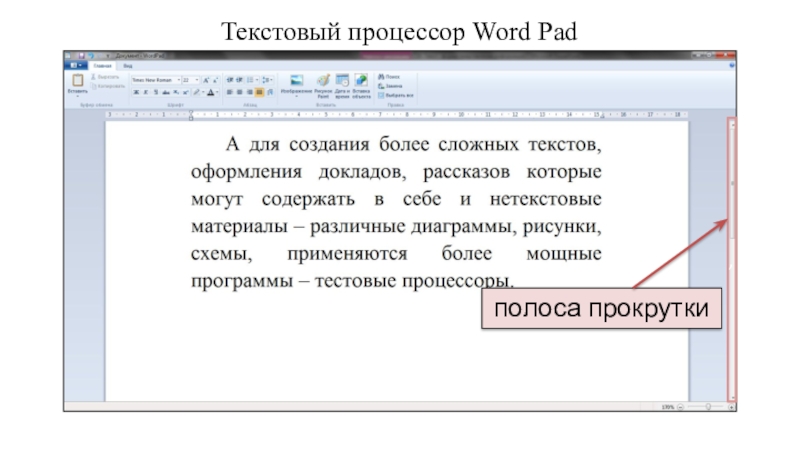Click the Save icon in quick access toolbar
Screen dimensions: 800x450
81,55
